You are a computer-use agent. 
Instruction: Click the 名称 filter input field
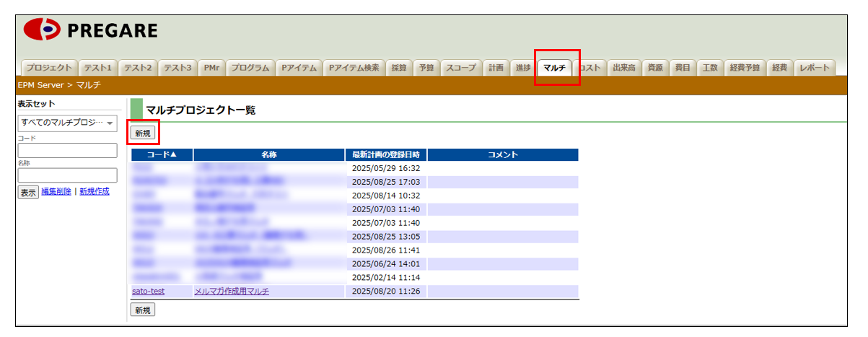click(x=67, y=175)
